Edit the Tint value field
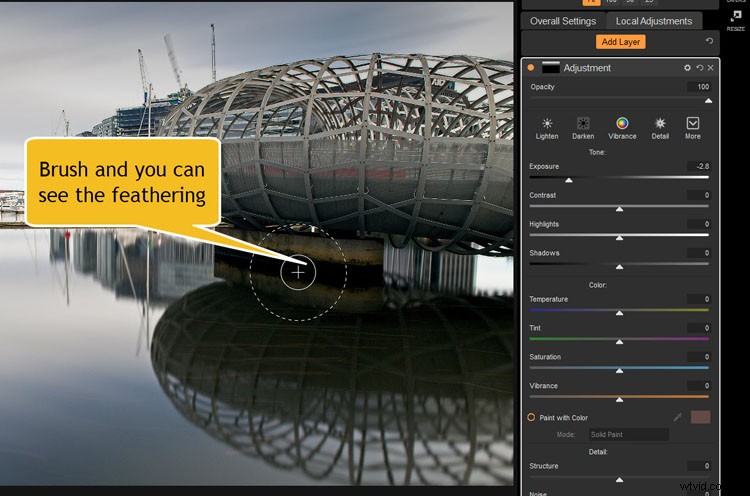 click(x=699, y=328)
